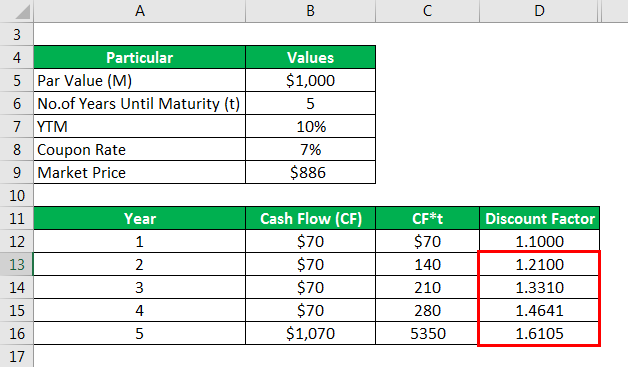Screen dimensions: 628x367
Task: Select discount factor 1.2100 cell
Action: click(x=539, y=264)
